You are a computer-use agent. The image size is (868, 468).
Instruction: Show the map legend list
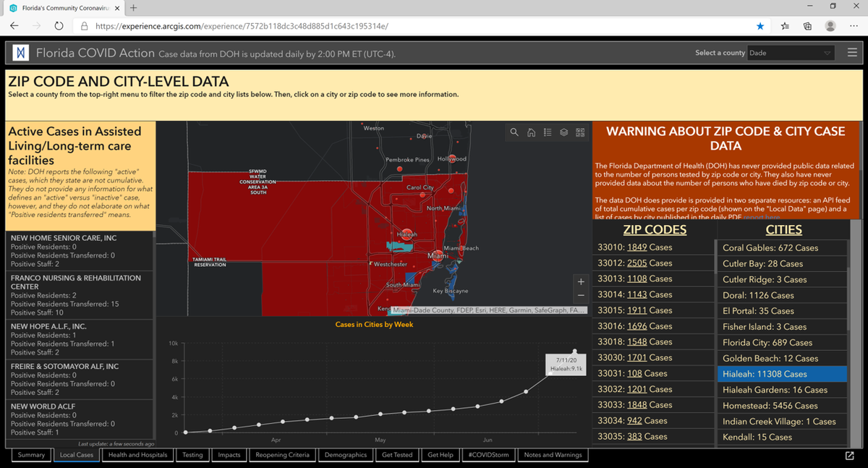pos(548,132)
